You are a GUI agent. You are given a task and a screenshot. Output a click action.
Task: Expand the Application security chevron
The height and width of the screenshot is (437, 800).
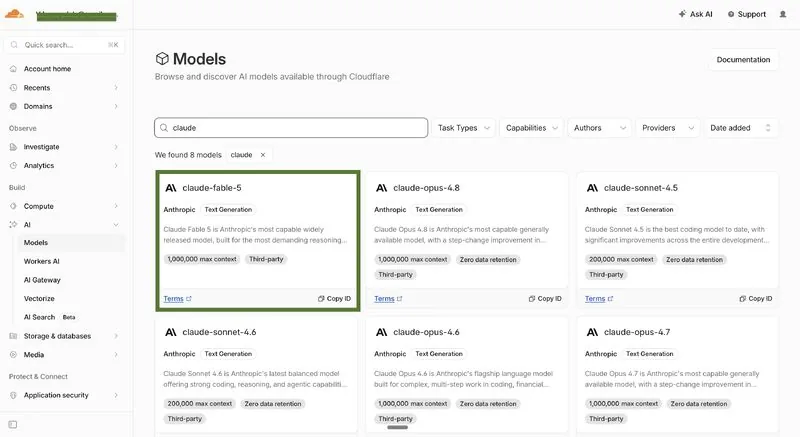coord(116,395)
